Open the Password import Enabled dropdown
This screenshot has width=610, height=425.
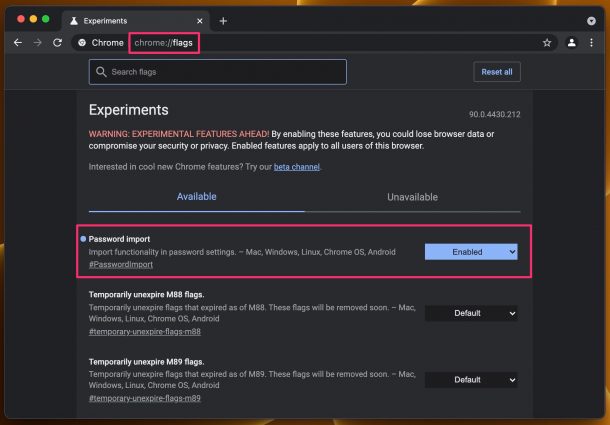click(471, 252)
